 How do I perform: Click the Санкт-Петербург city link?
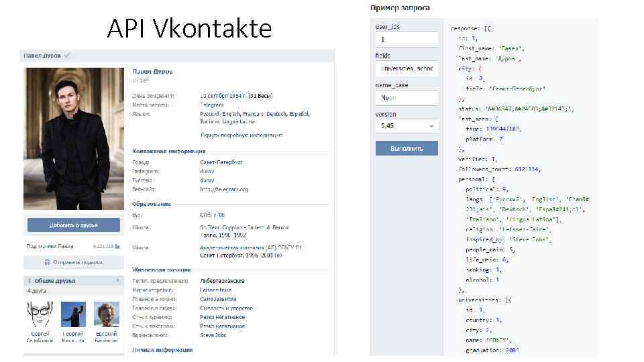(x=221, y=162)
